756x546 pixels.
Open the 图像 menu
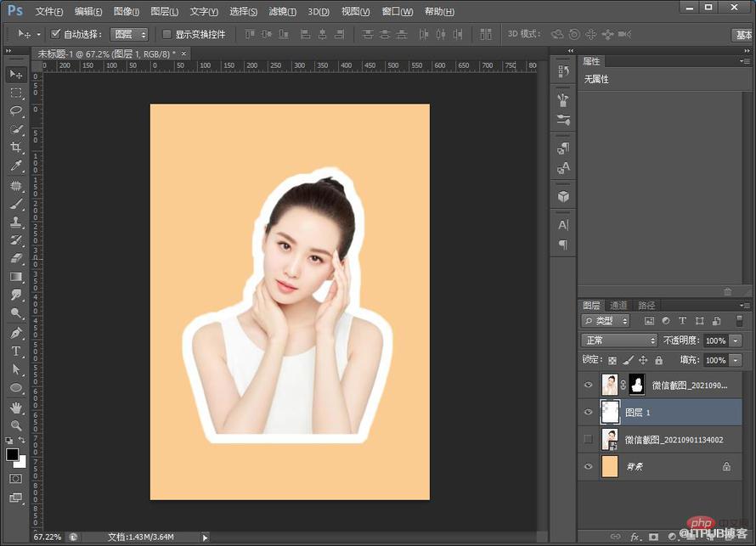[127, 11]
